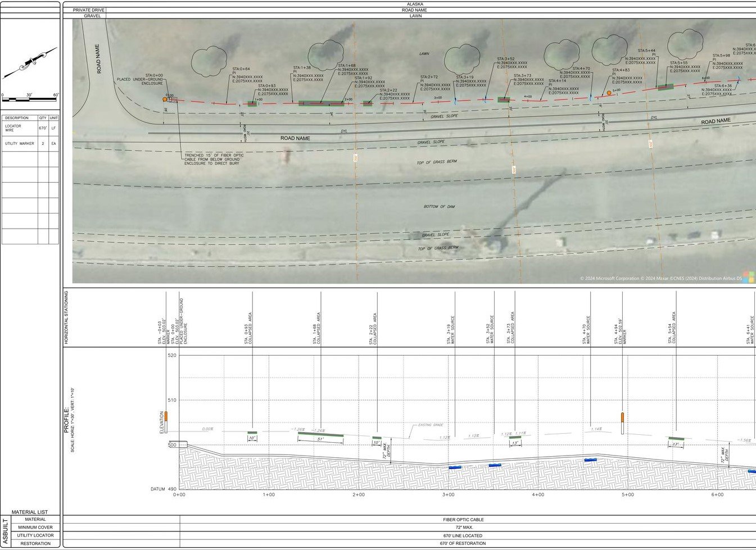The image size is (756, 550).
Task: Click the UTILITY LOCATOR row label
Action: 35,535
